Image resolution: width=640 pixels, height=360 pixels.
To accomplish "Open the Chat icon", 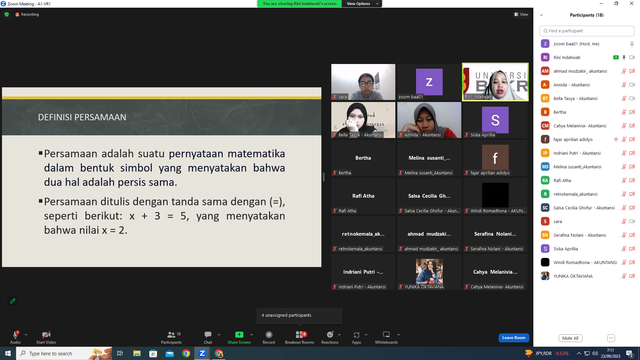I will tap(208, 335).
